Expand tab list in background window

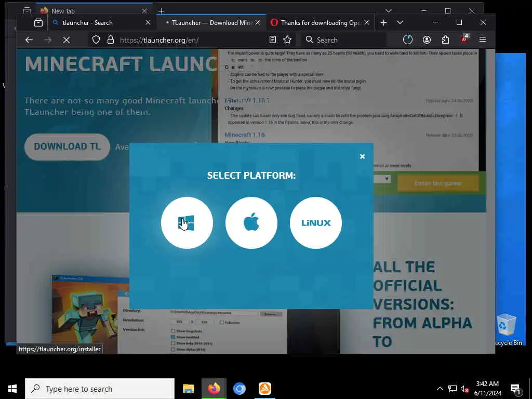tap(389, 10)
